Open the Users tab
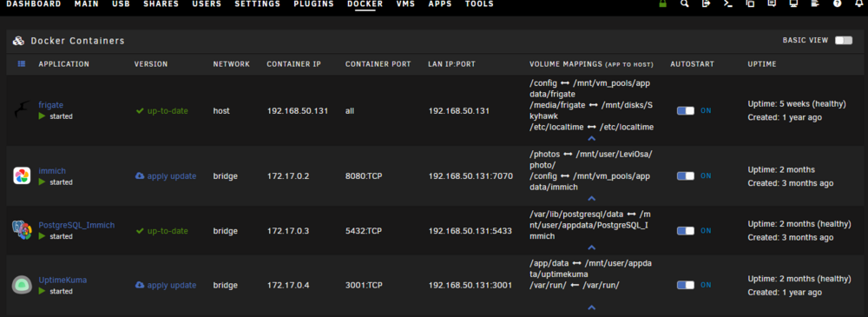This screenshot has width=868, height=317. pos(207,3)
